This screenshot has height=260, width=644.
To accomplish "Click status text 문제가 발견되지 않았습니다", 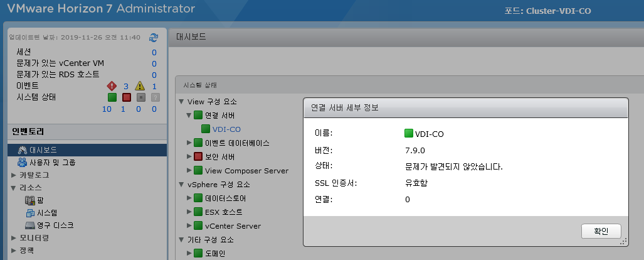I will pos(454,166).
